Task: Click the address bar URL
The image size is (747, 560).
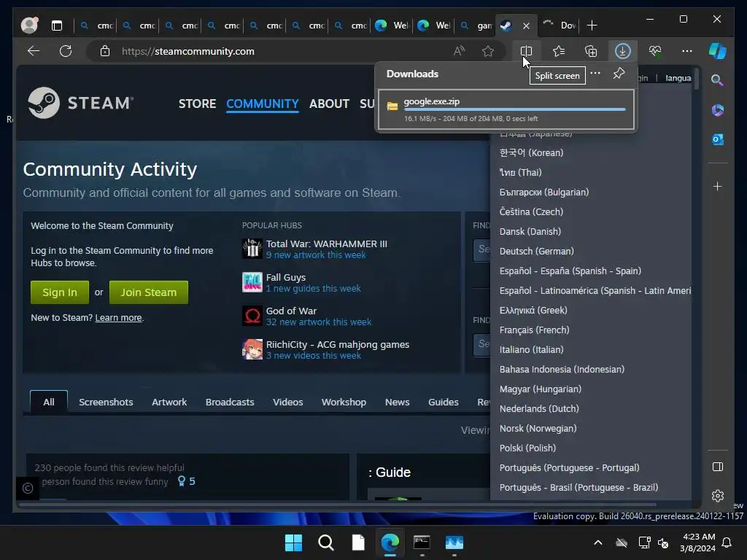Action: click(x=187, y=51)
